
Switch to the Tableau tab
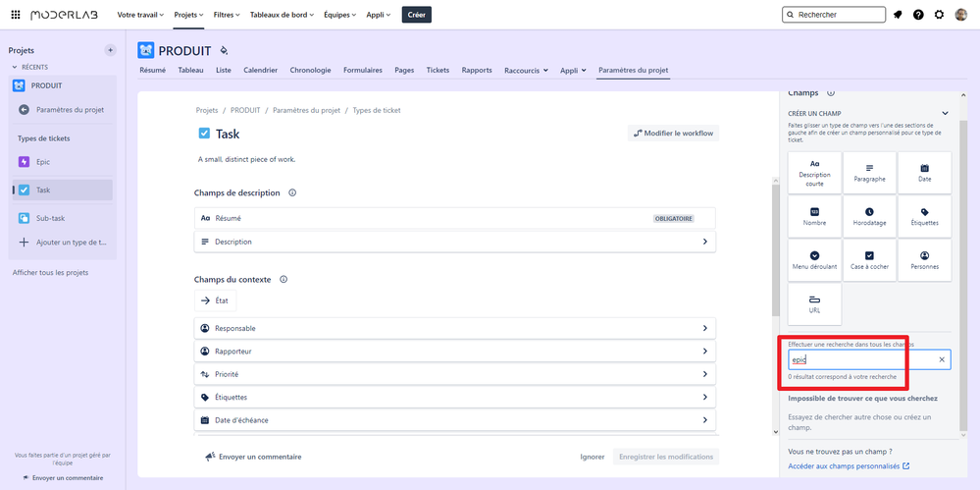click(190, 70)
